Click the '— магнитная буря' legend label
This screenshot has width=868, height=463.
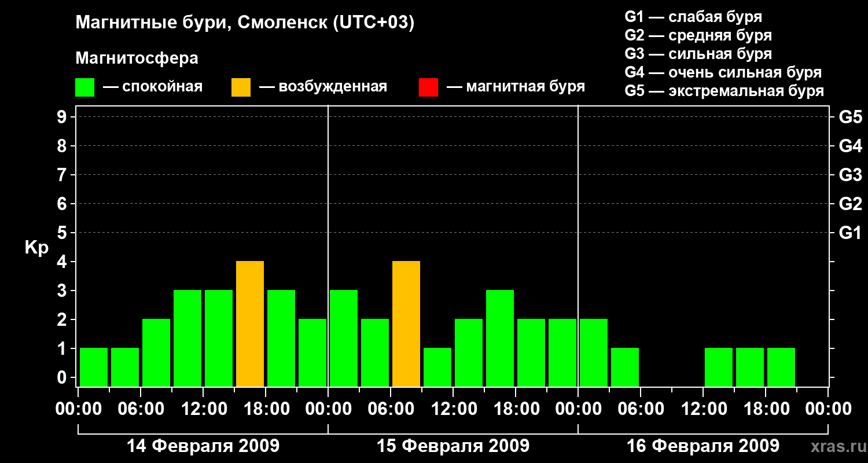pyautogui.click(x=516, y=87)
